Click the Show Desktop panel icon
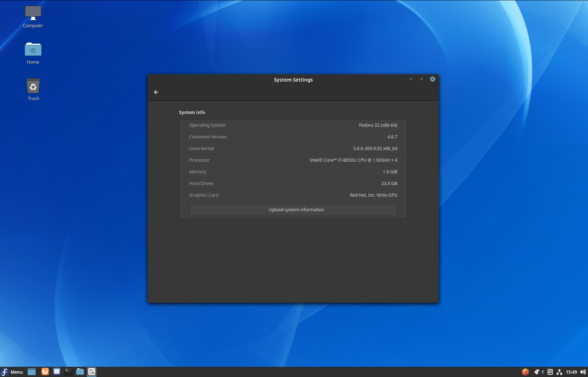This screenshot has width=588, height=377. tap(32, 372)
